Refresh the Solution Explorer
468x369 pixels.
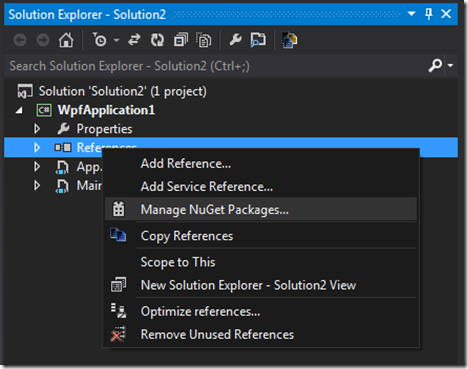click(x=157, y=40)
